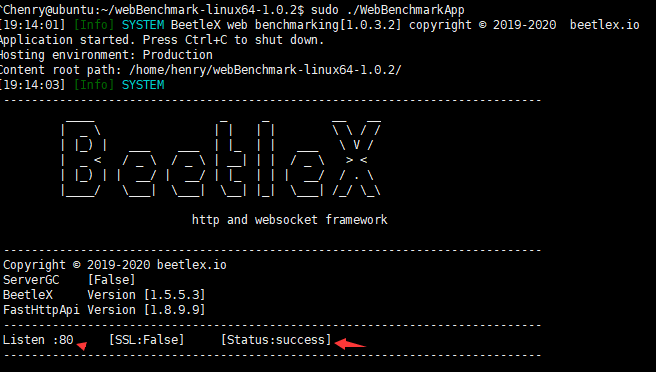This screenshot has width=656, height=372.
Task: Click the 'Listen :80' text
Action: pos(38,340)
